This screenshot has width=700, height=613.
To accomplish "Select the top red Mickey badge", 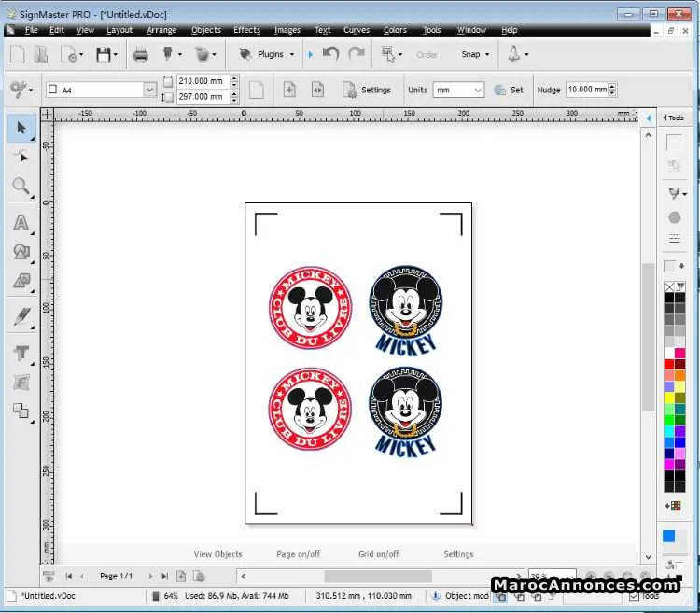I will coord(310,308).
